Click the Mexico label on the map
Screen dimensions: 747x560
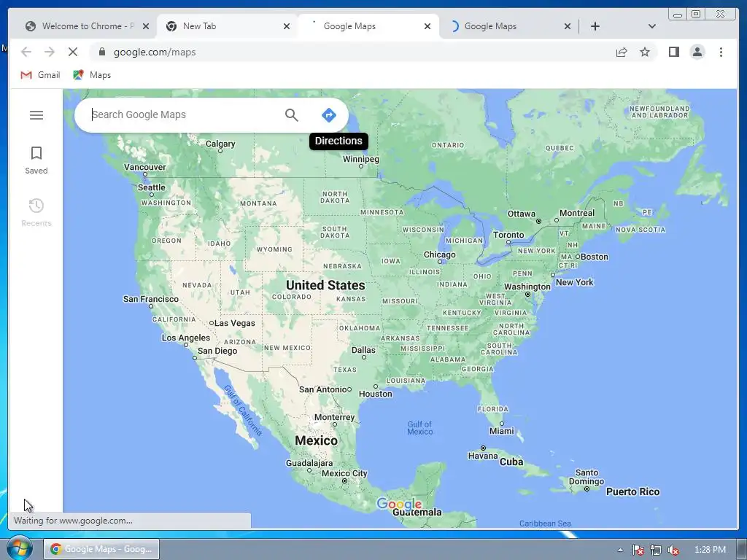(317, 440)
